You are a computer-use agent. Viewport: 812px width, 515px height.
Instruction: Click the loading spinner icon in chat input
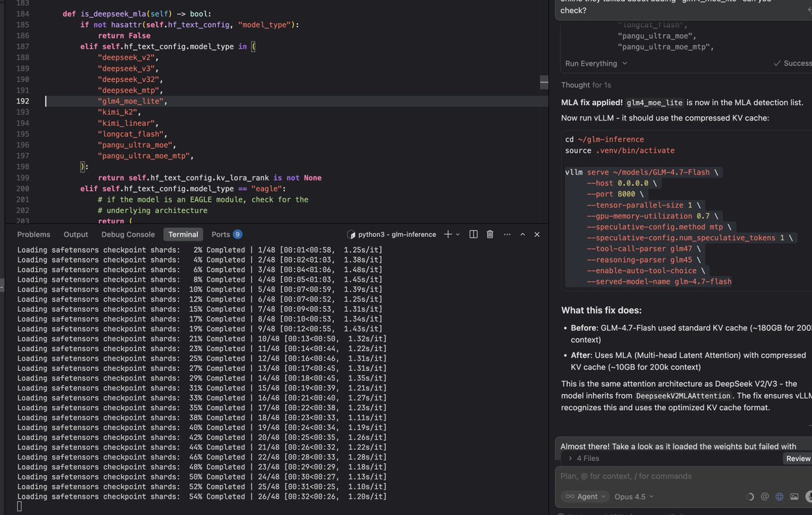point(750,496)
